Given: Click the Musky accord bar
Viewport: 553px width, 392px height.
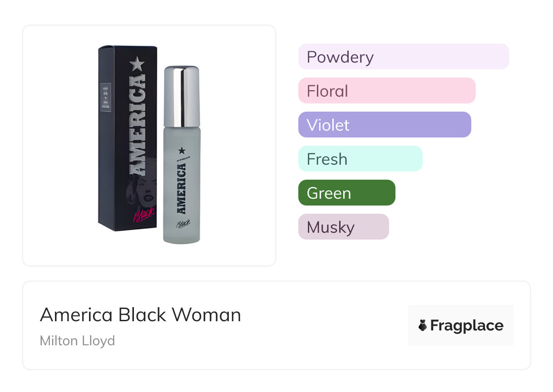Looking at the screenshot, I should 343,227.
